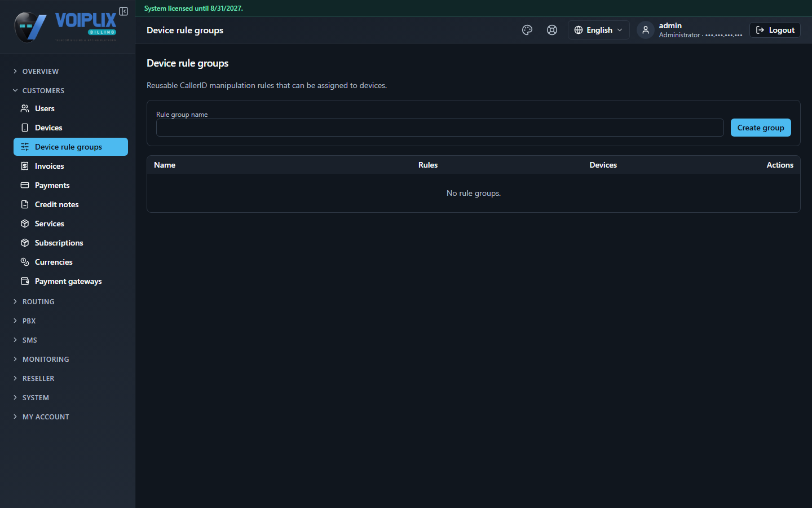Image resolution: width=812 pixels, height=508 pixels.
Task: Open Users in the sidebar
Action: pos(70,108)
